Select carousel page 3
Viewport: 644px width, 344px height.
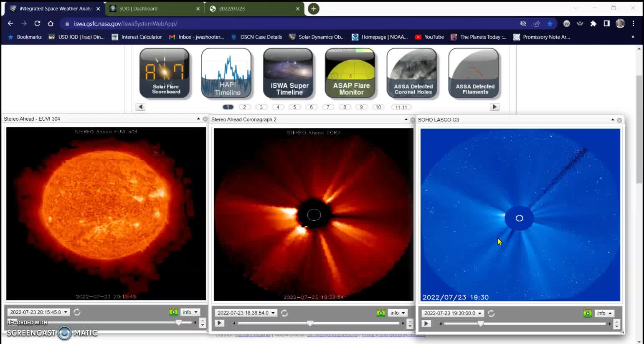pyautogui.click(x=261, y=107)
